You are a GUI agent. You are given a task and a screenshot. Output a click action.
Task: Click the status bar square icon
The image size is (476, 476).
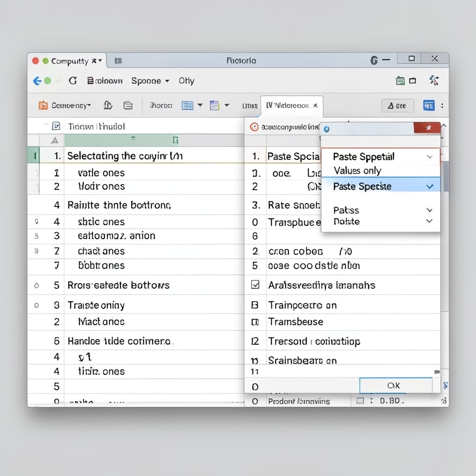[360, 401]
